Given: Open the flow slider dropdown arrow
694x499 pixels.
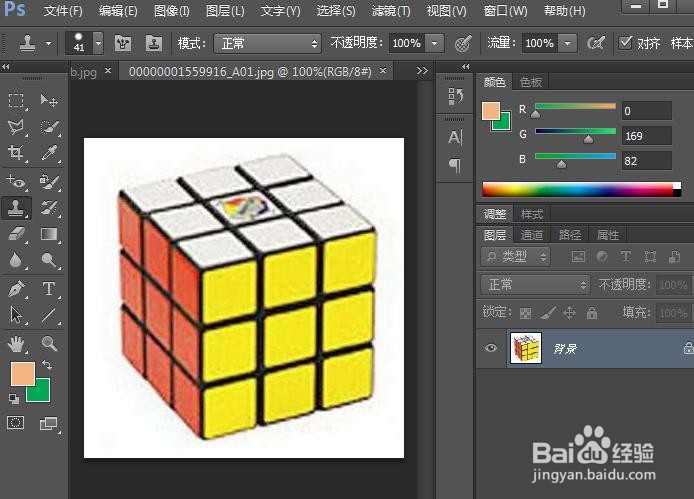Looking at the screenshot, I should (x=567, y=43).
